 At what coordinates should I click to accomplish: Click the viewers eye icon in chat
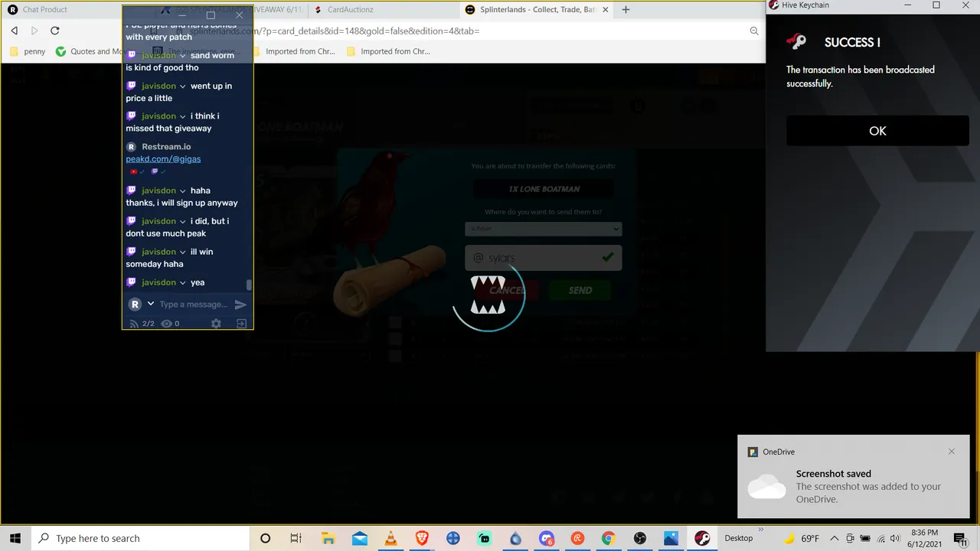[x=166, y=324]
